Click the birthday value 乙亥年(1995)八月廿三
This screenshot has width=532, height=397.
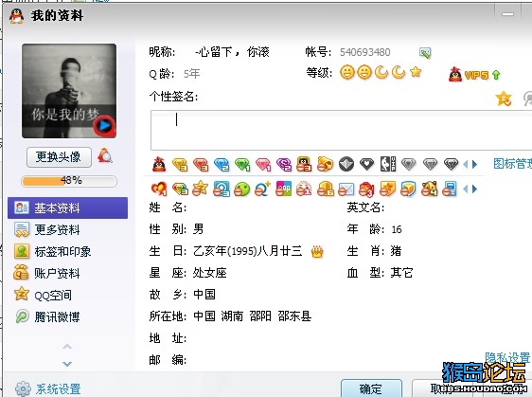(248, 251)
